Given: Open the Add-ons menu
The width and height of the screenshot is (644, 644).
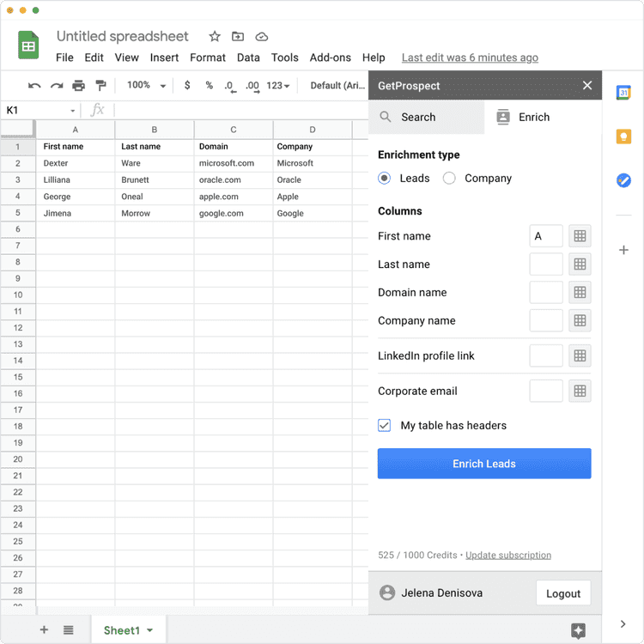Looking at the screenshot, I should pos(331,58).
